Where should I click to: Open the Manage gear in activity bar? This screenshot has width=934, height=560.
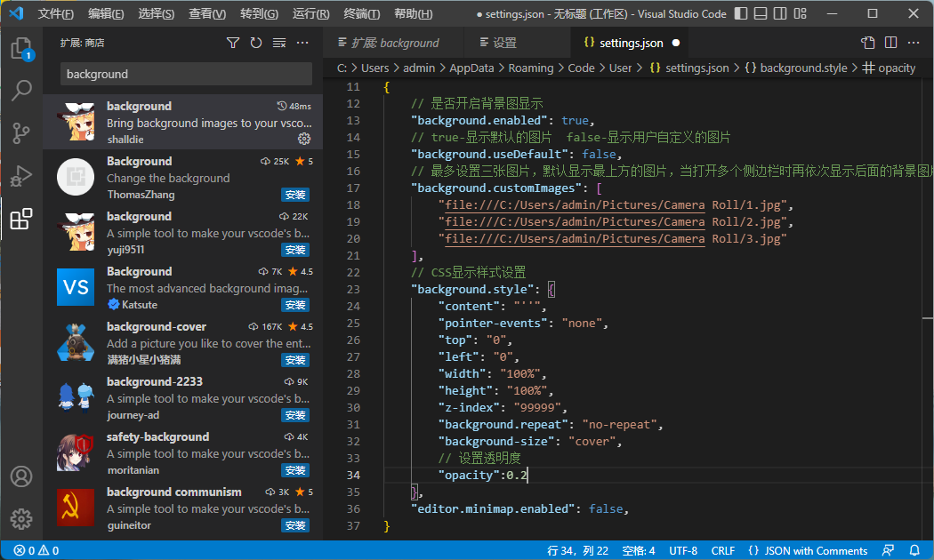pos(21,519)
